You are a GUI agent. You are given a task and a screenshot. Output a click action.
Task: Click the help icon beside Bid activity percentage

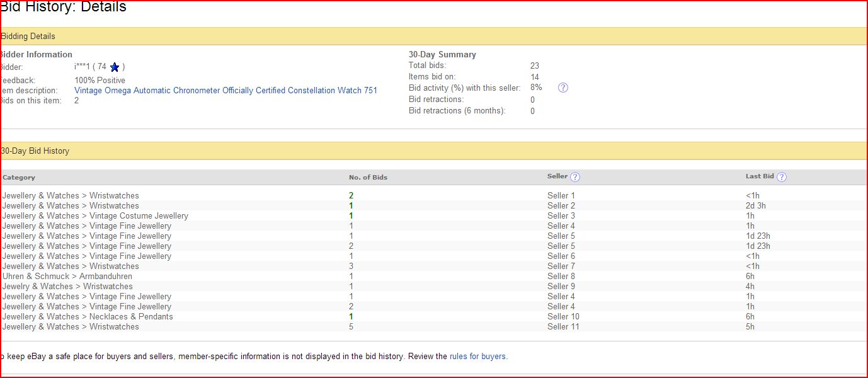coord(563,88)
